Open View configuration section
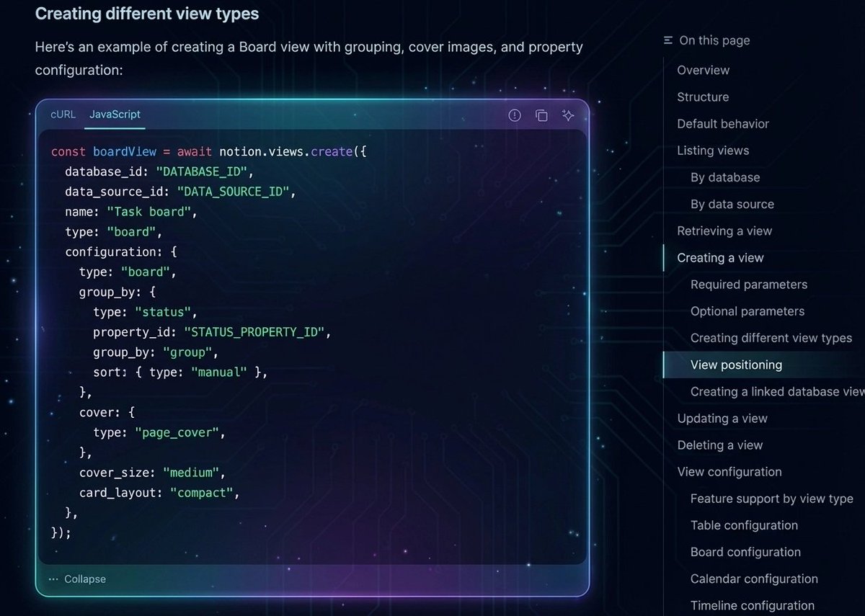This screenshot has width=865, height=616. coord(729,472)
